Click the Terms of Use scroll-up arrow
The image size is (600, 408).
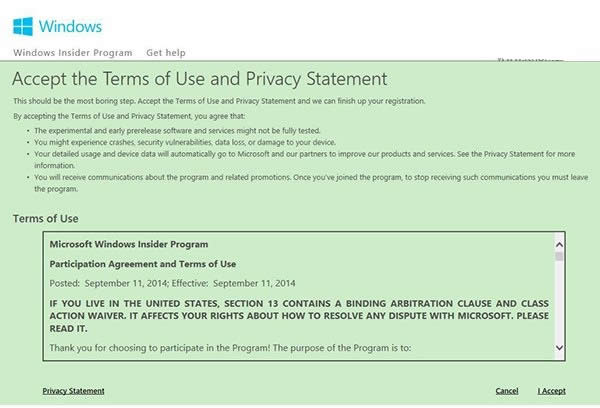point(559,243)
